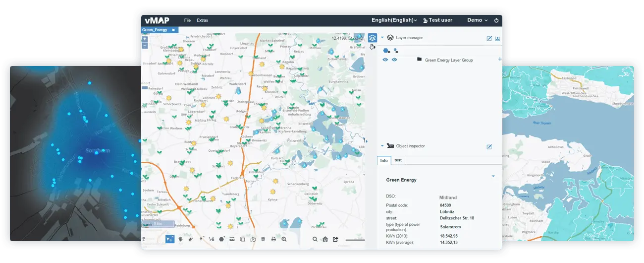
Task: Print the map with printer icon
Action: [273, 239]
